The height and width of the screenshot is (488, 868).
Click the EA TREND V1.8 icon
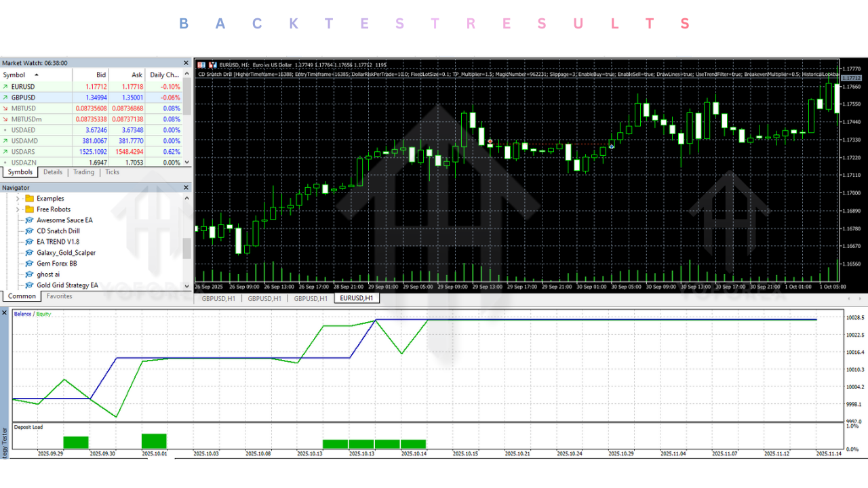click(x=29, y=242)
